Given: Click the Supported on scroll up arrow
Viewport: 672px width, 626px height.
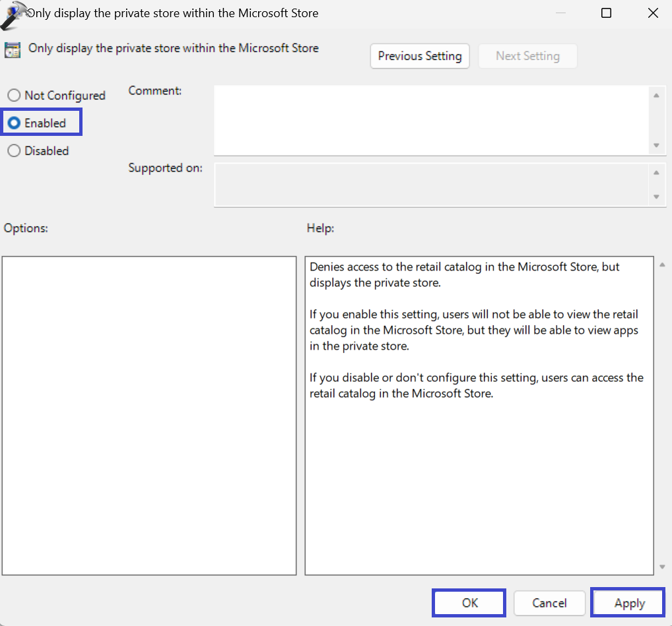Looking at the screenshot, I should (655, 173).
